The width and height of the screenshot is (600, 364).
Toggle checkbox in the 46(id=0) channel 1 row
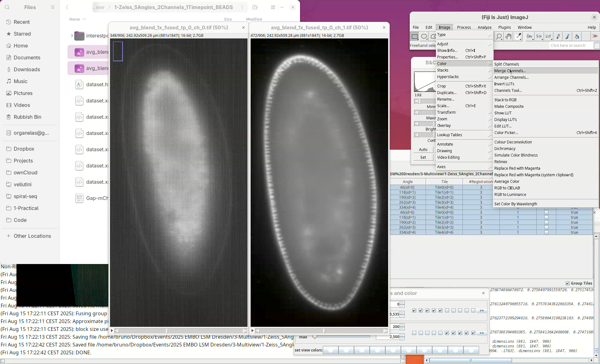pyautogui.click(x=546, y=212)
